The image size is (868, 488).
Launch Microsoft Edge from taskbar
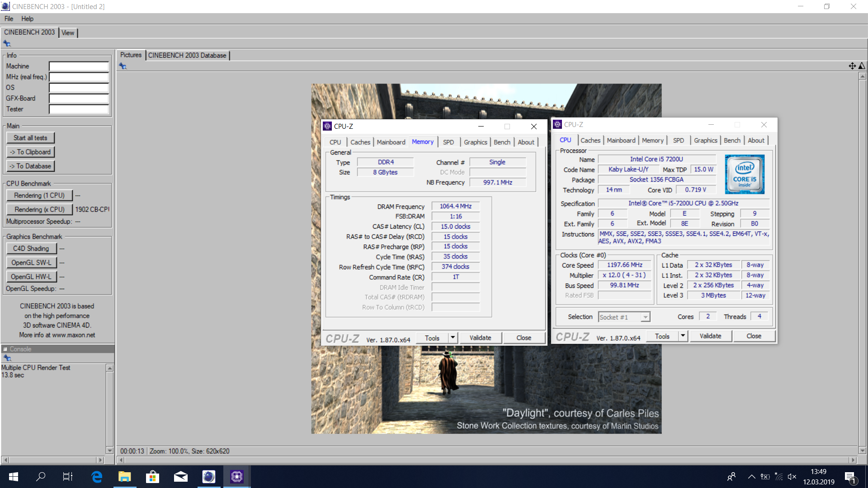click(97, 476)
